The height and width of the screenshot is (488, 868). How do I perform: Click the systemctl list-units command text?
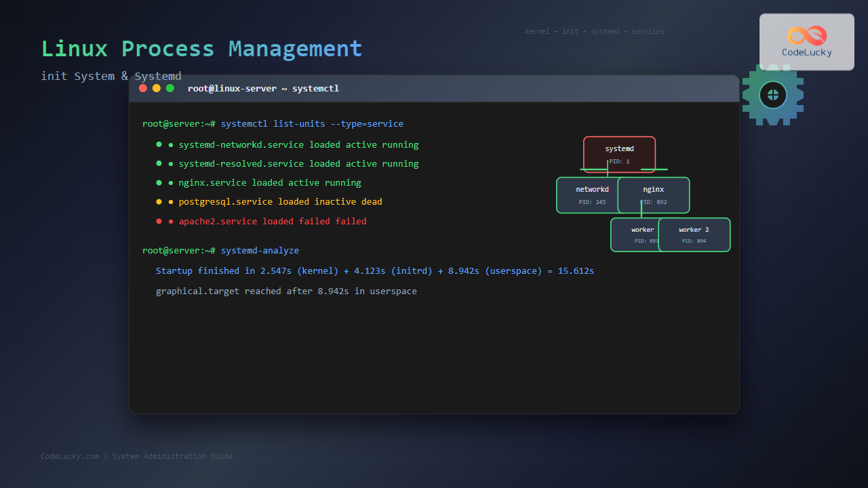pos(312,124)
